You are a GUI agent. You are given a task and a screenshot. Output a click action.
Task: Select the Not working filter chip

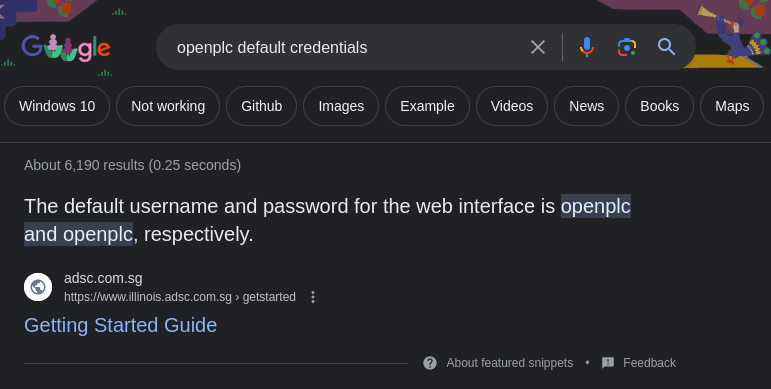coord(168,106)
